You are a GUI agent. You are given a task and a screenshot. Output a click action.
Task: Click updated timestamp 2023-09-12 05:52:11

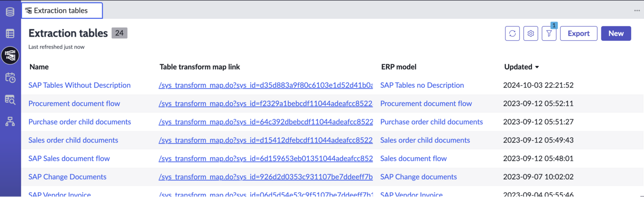pos(538,104)
